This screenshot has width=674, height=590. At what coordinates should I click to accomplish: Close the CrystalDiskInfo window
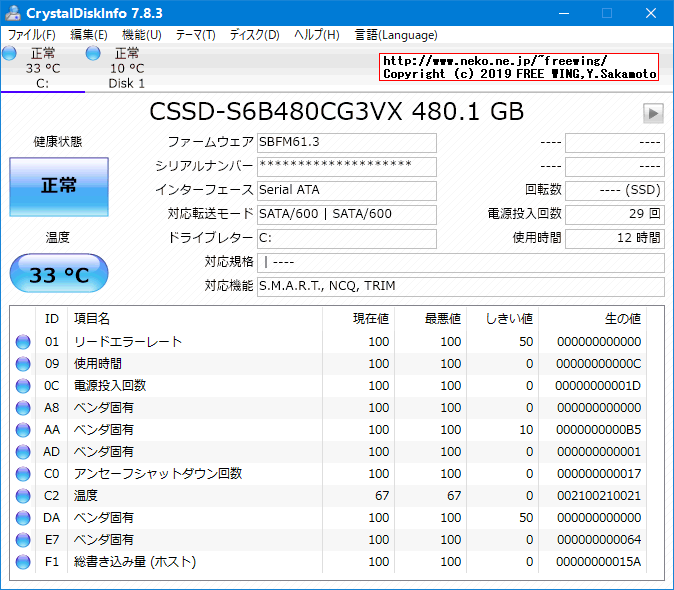(x=651, y=13)
